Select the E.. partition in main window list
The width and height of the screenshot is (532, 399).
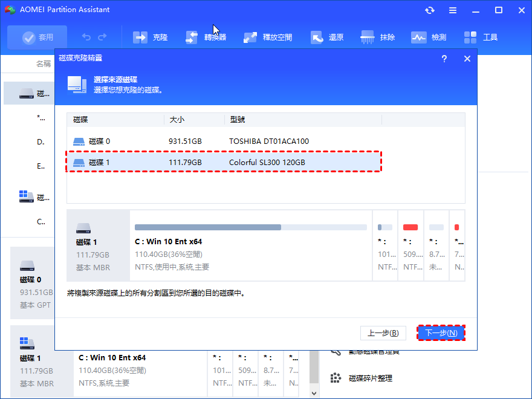tap(41, 166)
